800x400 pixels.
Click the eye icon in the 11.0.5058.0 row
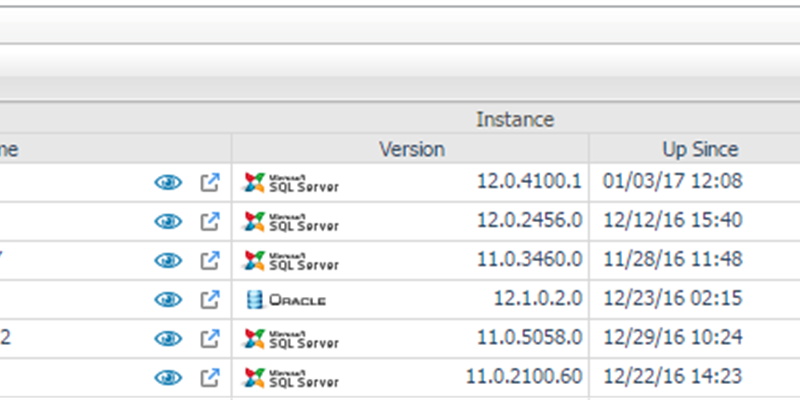coord(168,339)
